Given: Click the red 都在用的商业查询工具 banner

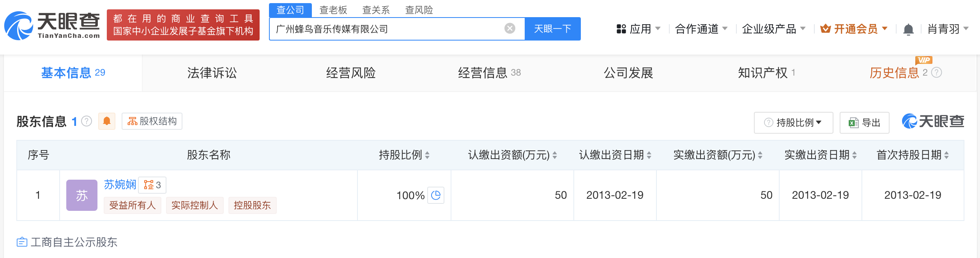Looking at the screenshot, I should (183, 25).
